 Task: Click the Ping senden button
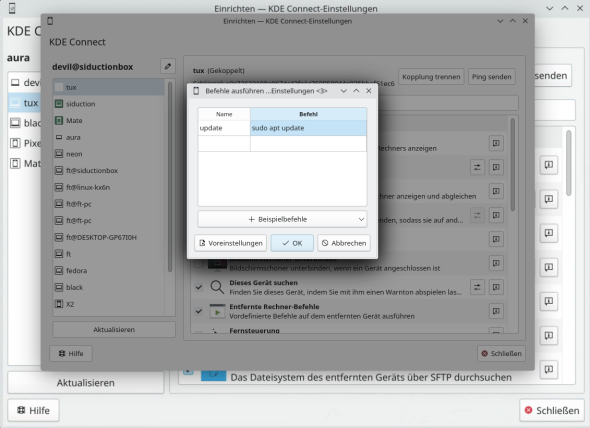(491, 77)
